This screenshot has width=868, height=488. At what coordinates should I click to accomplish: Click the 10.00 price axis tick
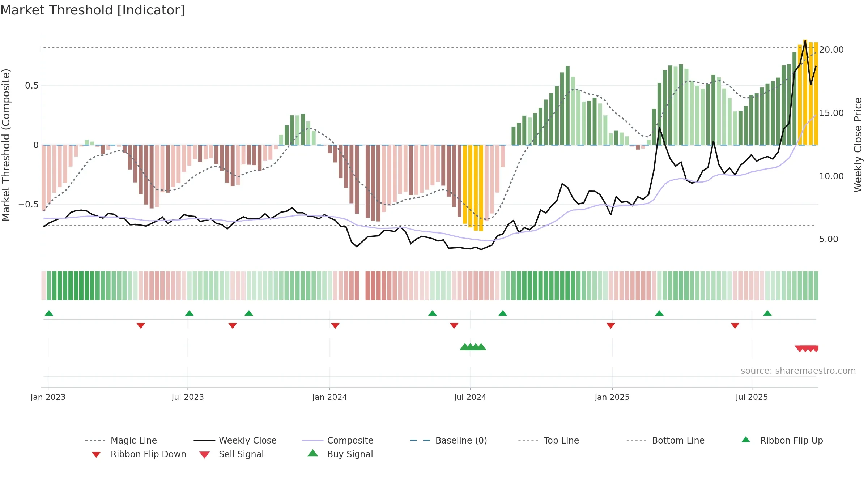click(831, 176)
